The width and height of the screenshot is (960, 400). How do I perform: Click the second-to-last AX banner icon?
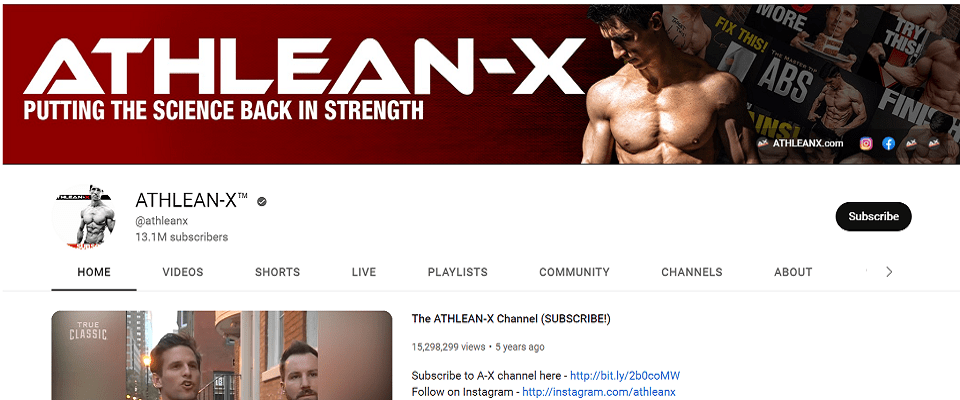coord(911,143)
